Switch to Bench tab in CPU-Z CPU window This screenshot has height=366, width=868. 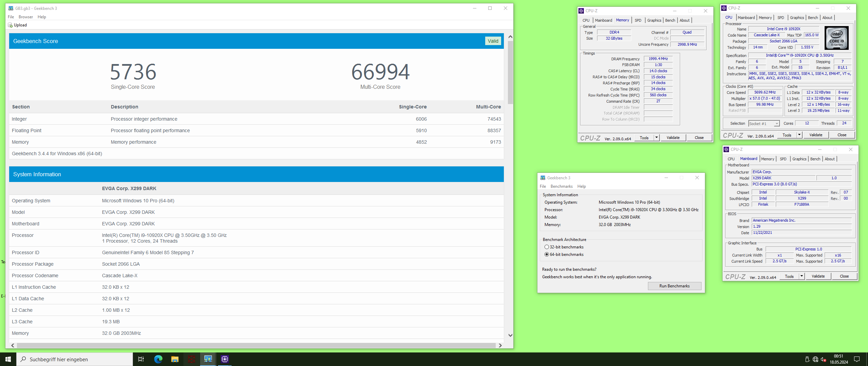point(813,18)
